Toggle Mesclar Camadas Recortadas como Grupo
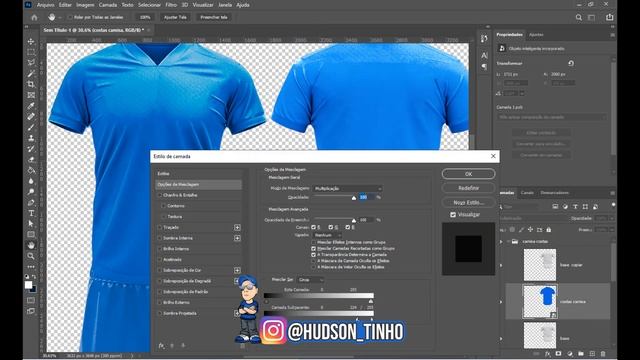Viewport: 640px width, 360px height. coord(313,248)
